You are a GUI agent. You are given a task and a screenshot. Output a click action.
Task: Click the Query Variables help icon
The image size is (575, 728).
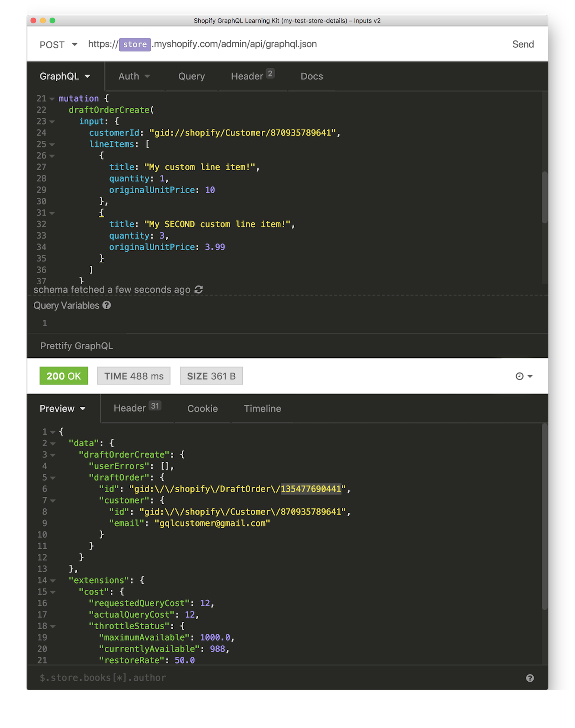[107, 305]
